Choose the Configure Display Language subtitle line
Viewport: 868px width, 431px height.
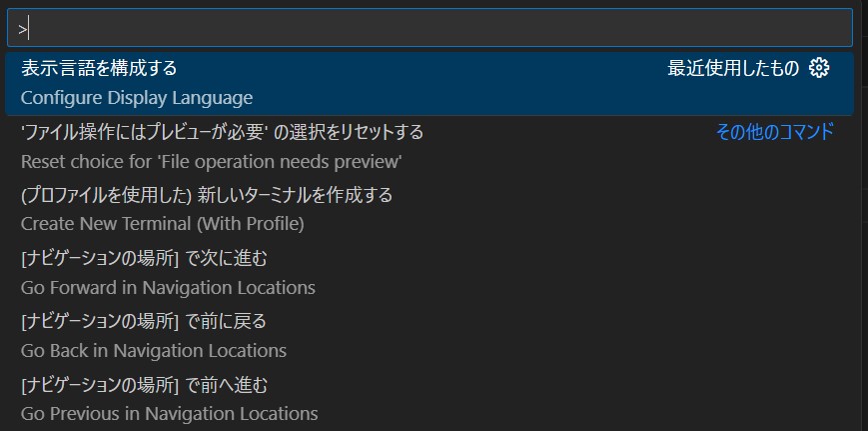pos(137,98)
